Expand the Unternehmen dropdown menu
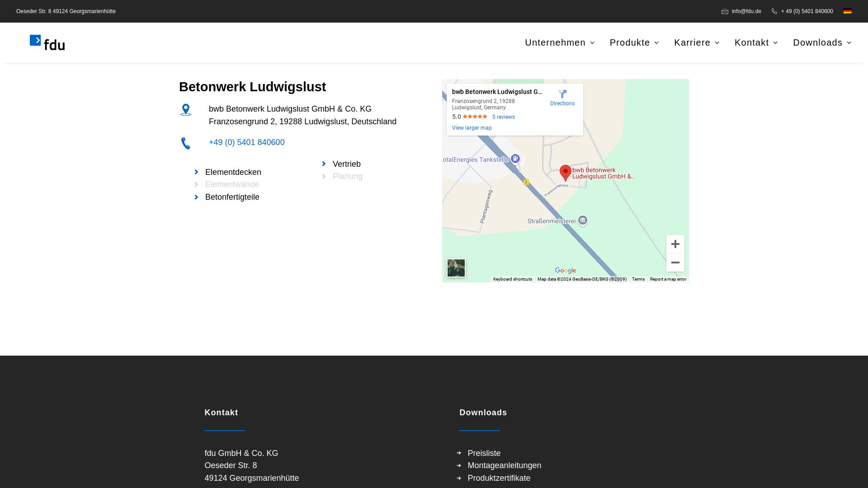868x488 pixels. (x=559, y=42)
